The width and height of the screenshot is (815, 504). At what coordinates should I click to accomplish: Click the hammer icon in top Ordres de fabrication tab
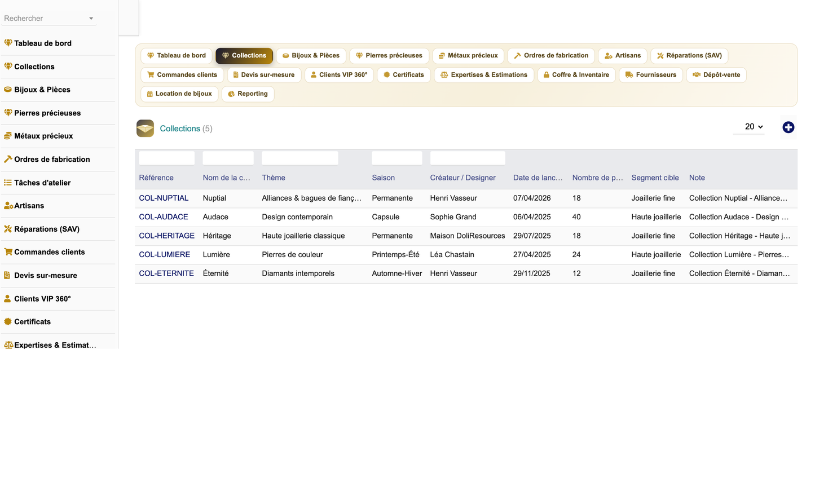[x=517, y=56]
